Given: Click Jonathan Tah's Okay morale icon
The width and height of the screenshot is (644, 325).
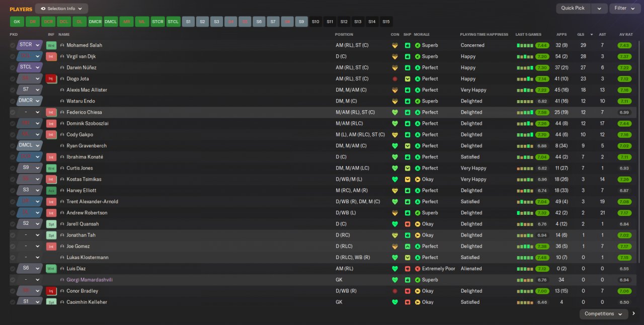Looking at the screenshot, I should click(x=418, y=235).
